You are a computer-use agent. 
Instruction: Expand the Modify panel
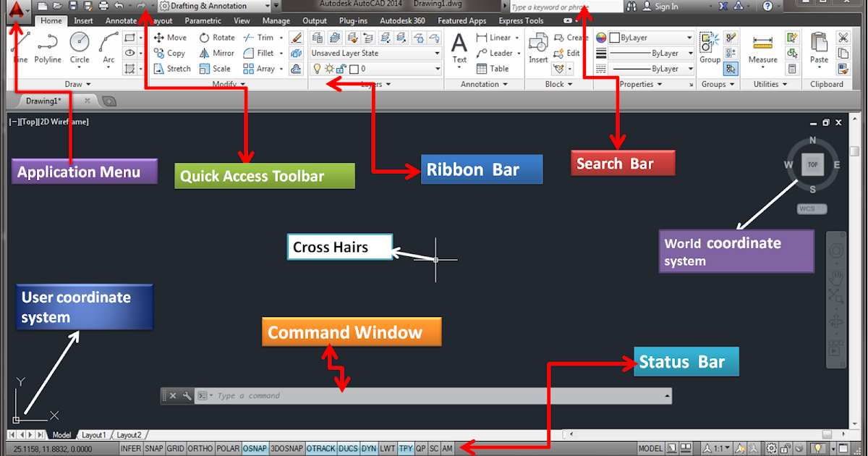tap(229, 85)
